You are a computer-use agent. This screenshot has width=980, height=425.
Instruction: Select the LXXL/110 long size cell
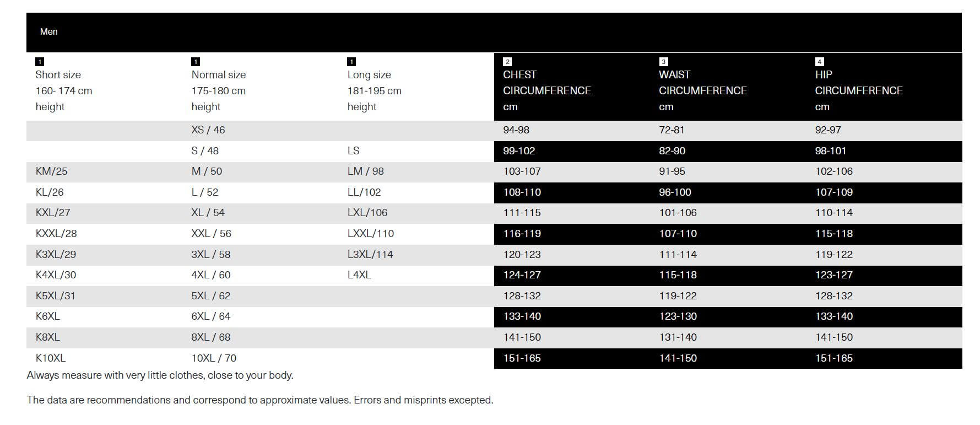371,234
